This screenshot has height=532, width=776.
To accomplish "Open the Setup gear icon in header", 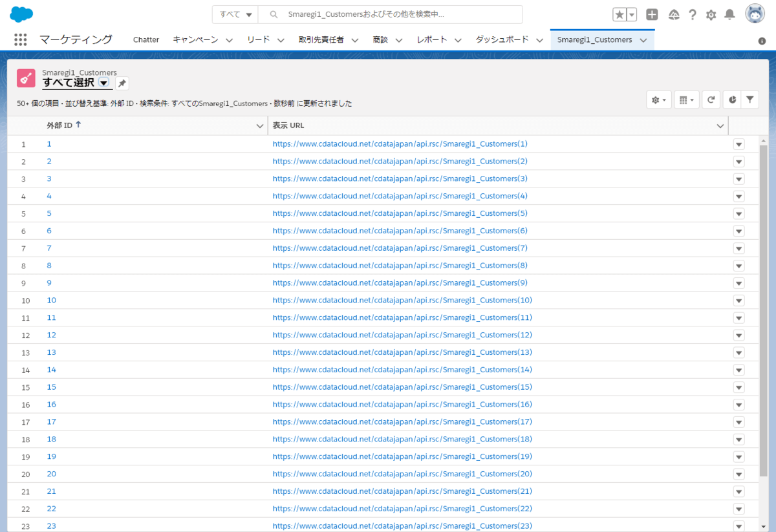I will [711, 15].
